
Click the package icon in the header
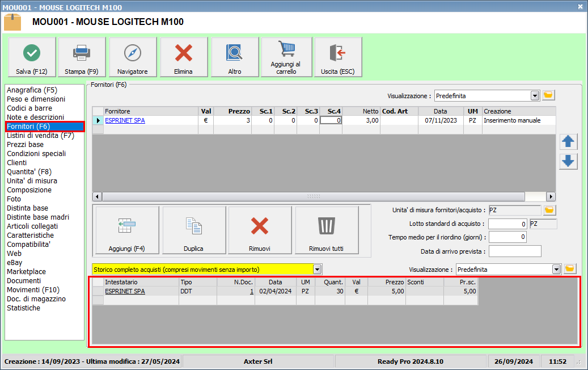click(12, 22)
